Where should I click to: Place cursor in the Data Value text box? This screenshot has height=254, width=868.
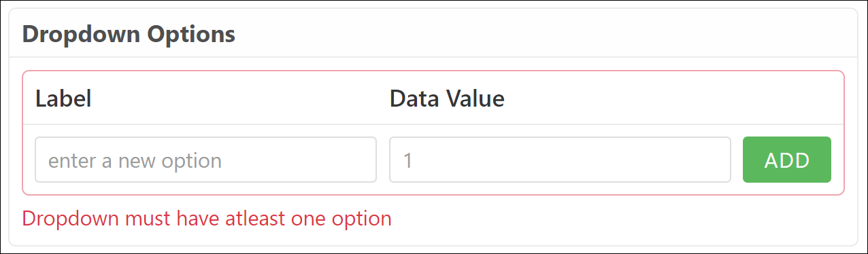[x=560, y=160]
